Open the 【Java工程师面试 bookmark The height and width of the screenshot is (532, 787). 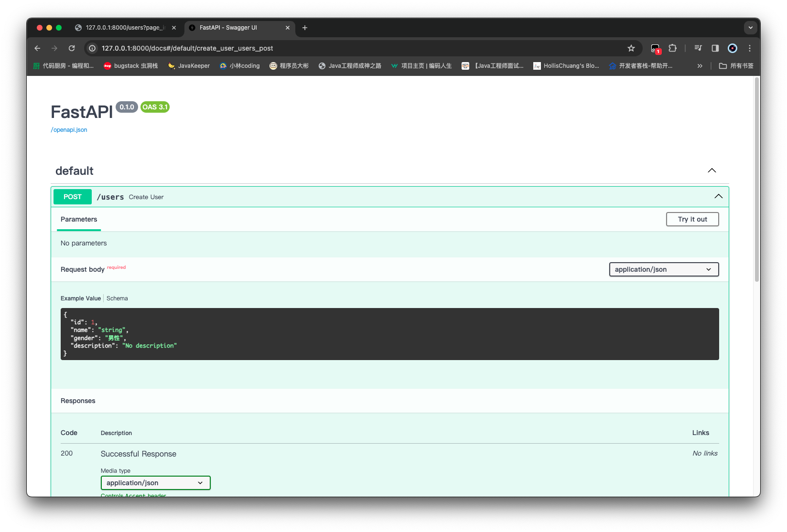[x=493, y=66]
